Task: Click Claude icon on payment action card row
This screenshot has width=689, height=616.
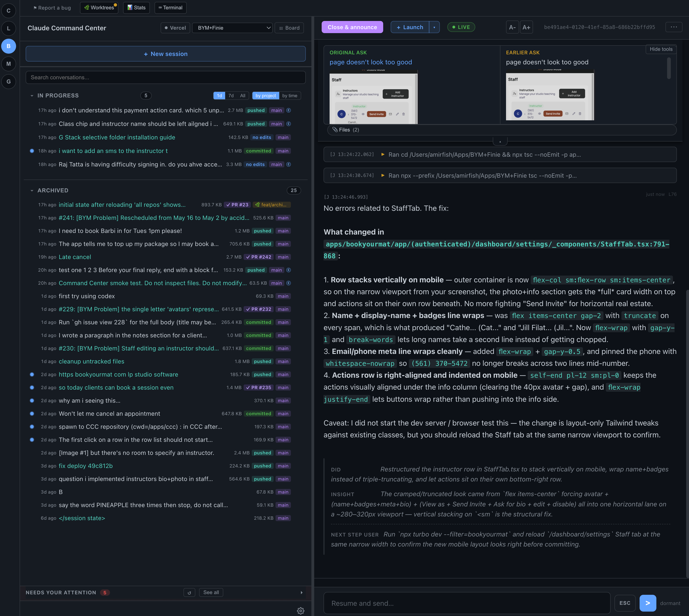Action: 289,110
